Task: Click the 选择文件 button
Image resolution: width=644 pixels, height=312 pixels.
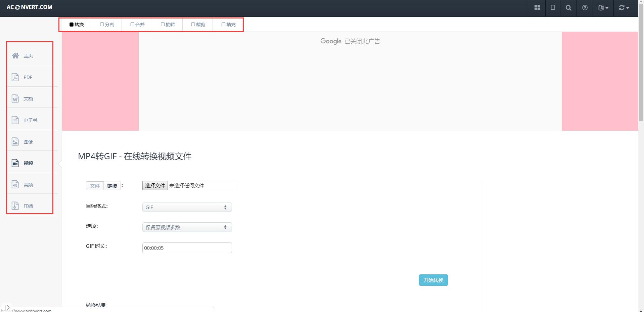Action: point(155,186)
